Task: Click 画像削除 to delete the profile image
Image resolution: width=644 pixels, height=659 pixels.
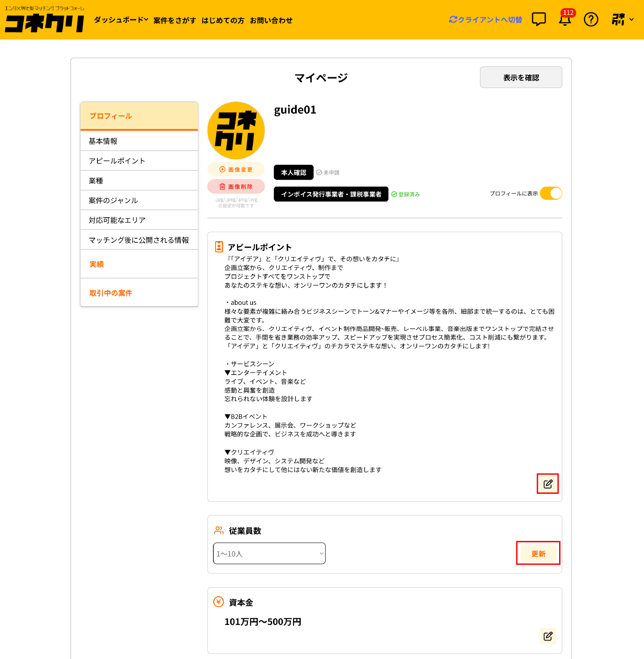Action: (x=236, y=187)
